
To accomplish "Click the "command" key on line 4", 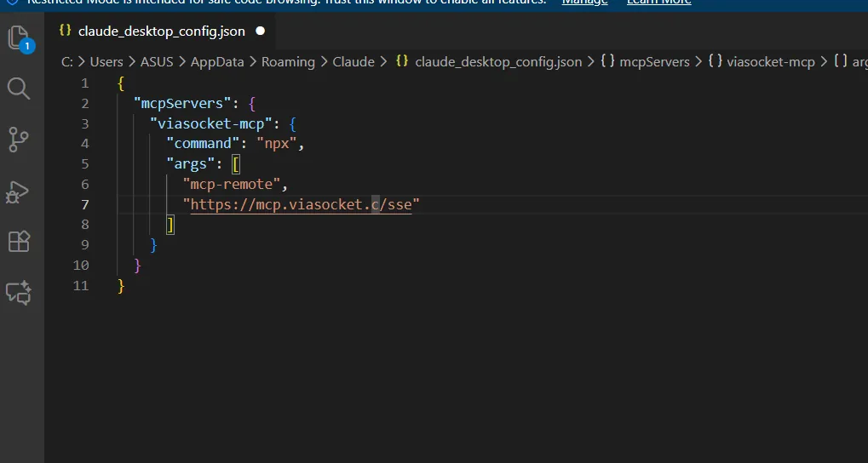I will tap(204, 144).
